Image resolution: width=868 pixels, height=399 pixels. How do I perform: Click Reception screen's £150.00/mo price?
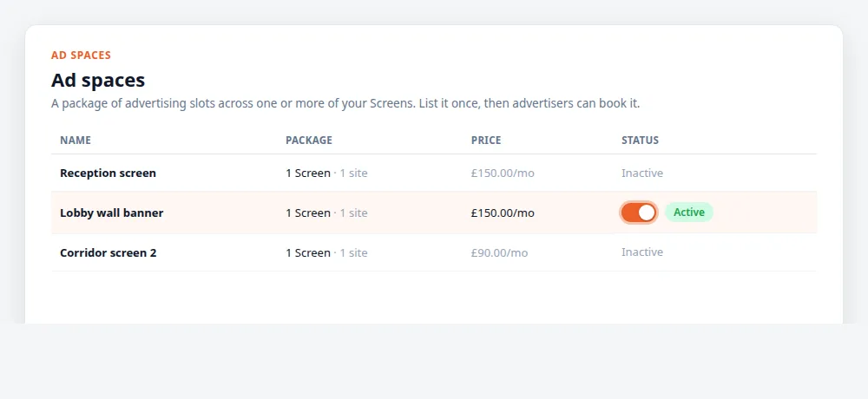coord(503,173)
